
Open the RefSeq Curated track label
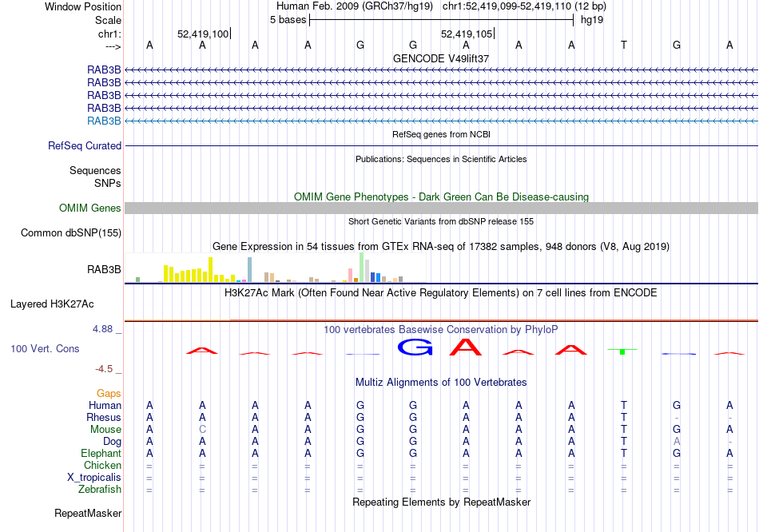pos(85,145)
